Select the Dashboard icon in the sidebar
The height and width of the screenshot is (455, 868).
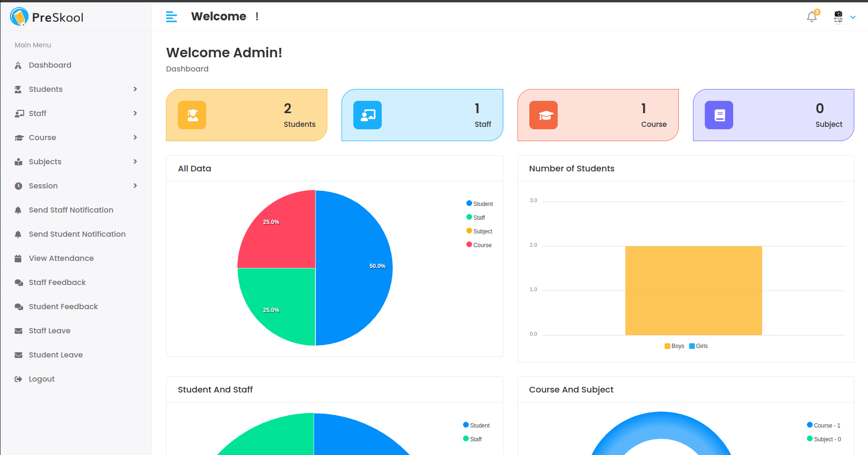click(18, 65)
